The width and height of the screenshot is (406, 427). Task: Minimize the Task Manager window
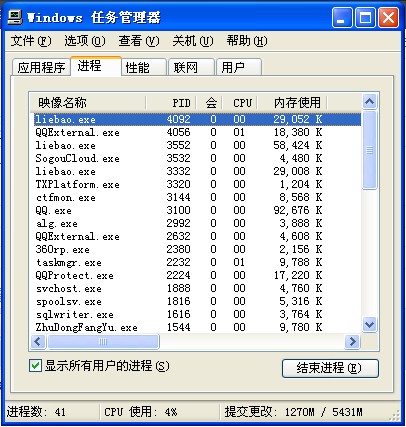coord(342,18)
